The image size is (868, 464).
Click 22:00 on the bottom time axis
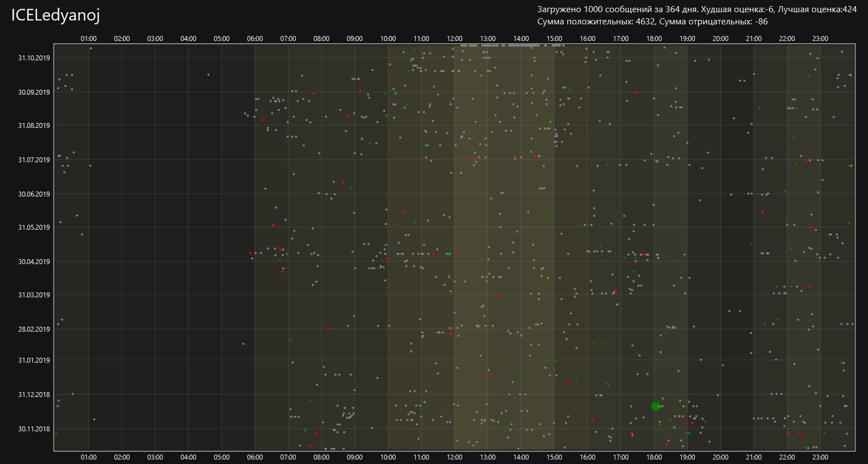pos(787,457)
